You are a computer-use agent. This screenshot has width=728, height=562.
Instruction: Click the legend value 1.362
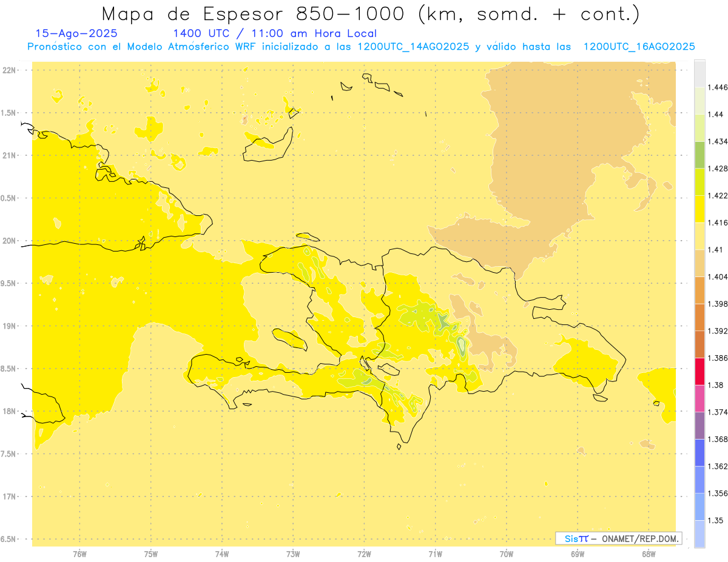pos(718,466)
